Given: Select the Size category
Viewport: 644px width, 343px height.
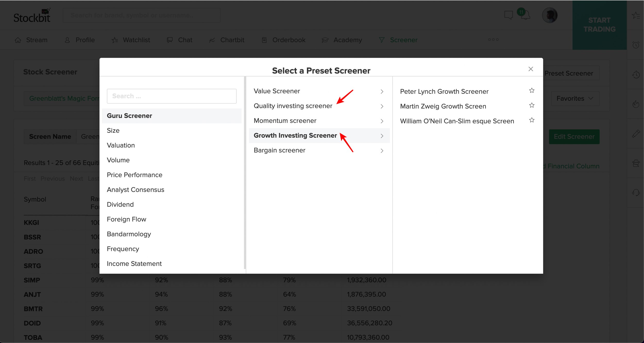Looking at the screenshot, I should click(x=172, y=130).
